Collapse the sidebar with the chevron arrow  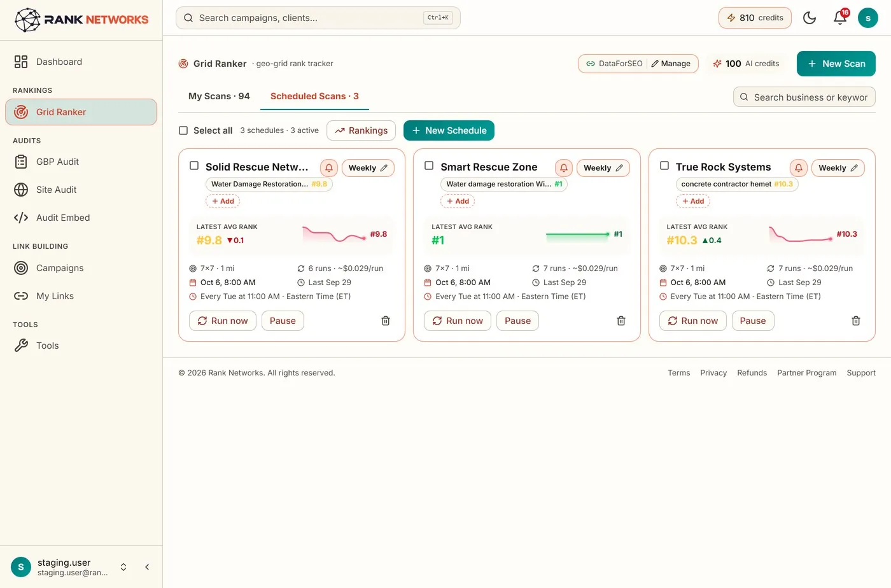pos(147,567)
